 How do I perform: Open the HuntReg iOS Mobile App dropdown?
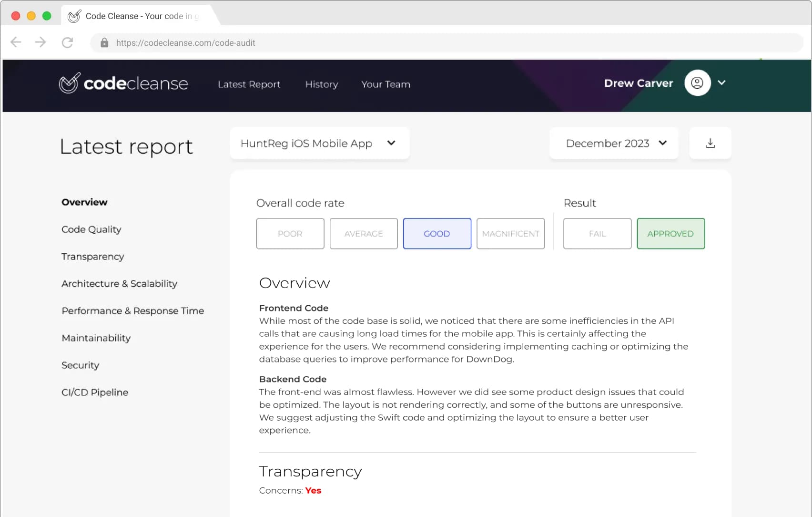[319, 143]
